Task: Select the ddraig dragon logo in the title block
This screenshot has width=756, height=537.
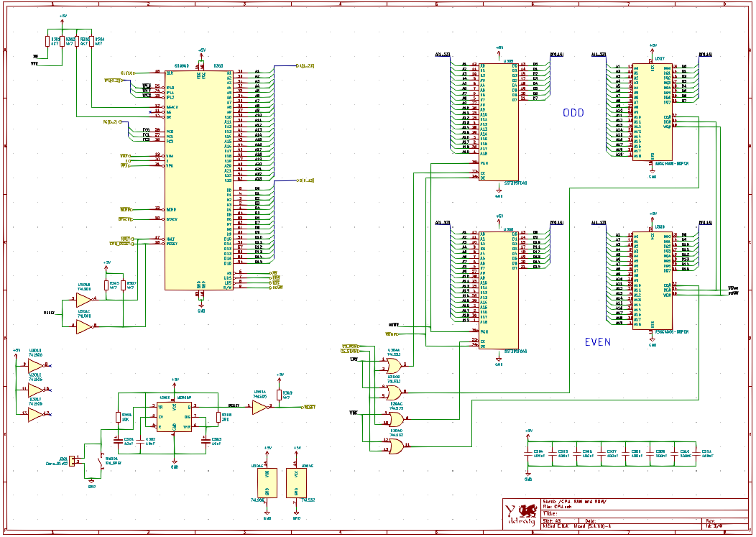Action: [521, 514]
